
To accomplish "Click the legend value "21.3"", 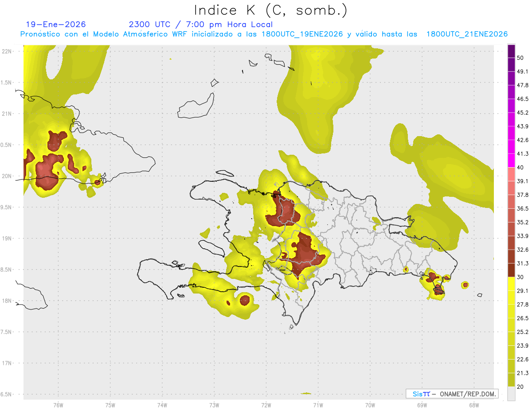I will 523,373.
